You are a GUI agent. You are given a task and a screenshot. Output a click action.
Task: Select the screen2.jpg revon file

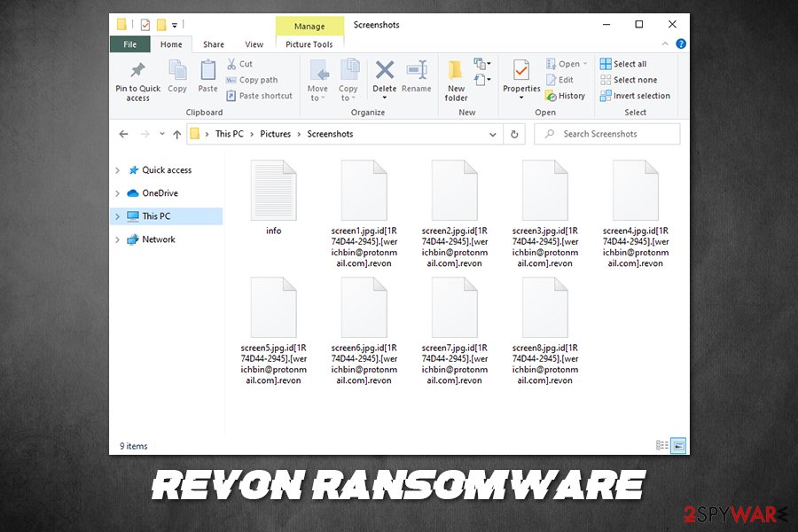[x=455, y=214]
